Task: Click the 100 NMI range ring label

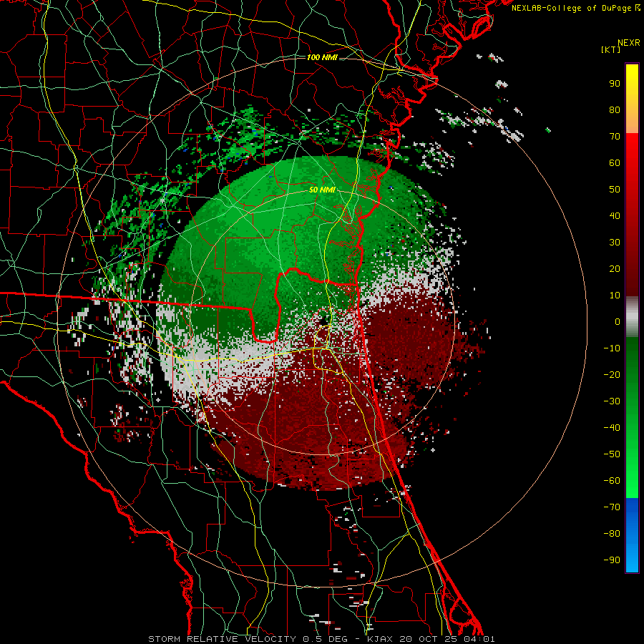Action: pos(322,57)
